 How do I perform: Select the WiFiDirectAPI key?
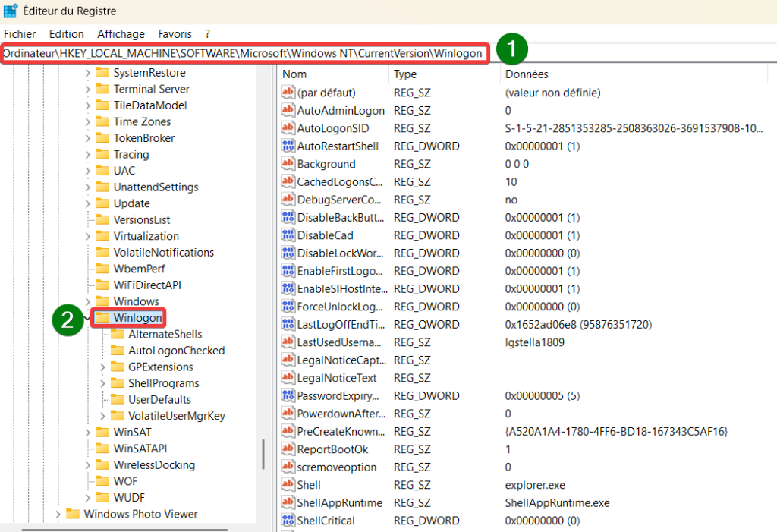coord(147,285)
